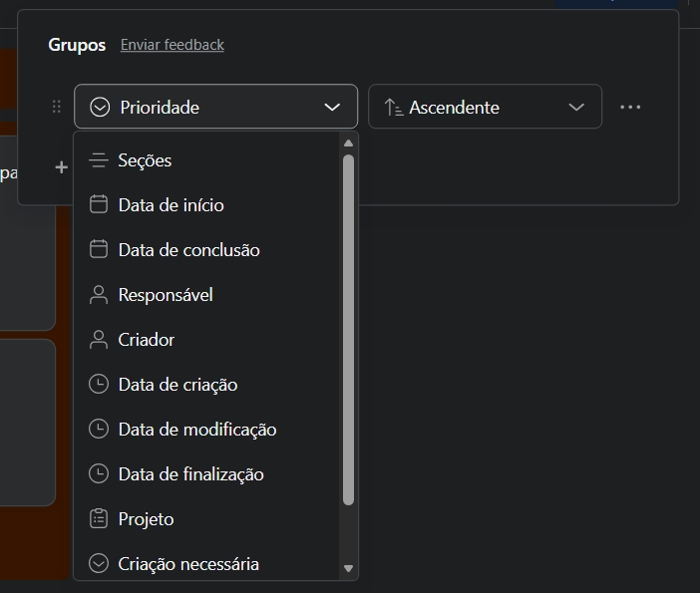Click the sections icon beside Seções
Screen dimensions: 700x593
(99, 159)
